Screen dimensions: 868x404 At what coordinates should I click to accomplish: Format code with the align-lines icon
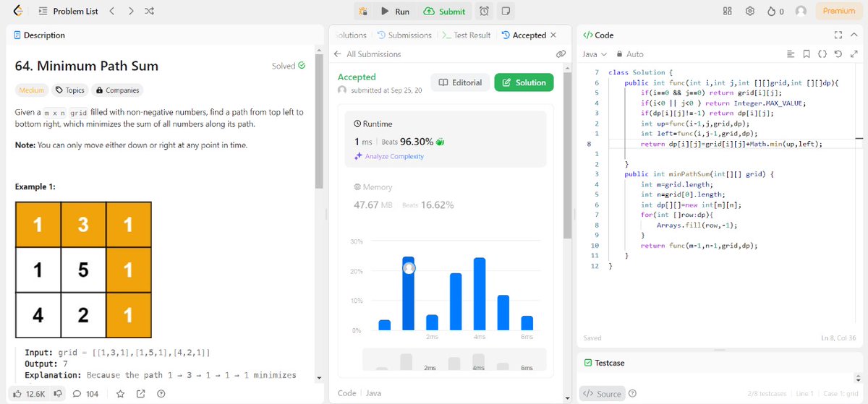(791, 54)
